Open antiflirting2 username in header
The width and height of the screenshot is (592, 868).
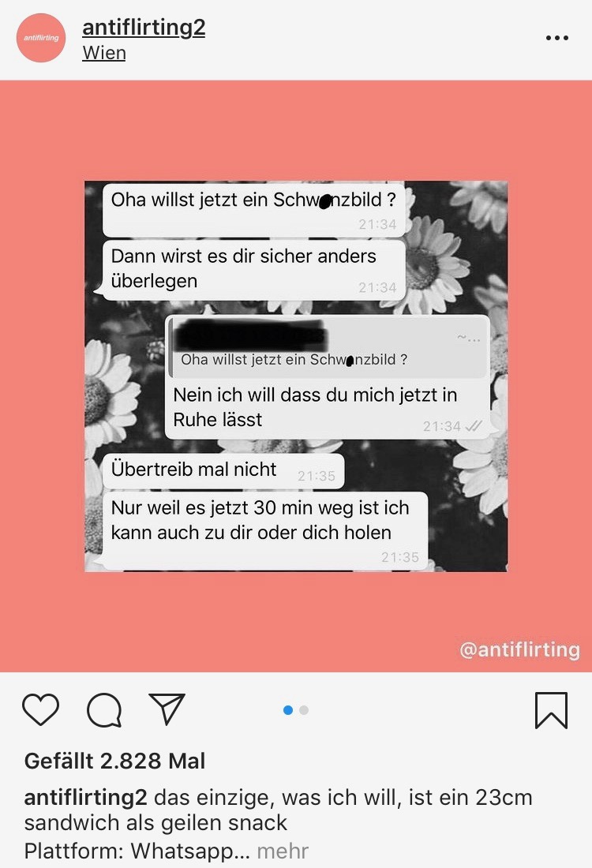click(x=144, y=27)
